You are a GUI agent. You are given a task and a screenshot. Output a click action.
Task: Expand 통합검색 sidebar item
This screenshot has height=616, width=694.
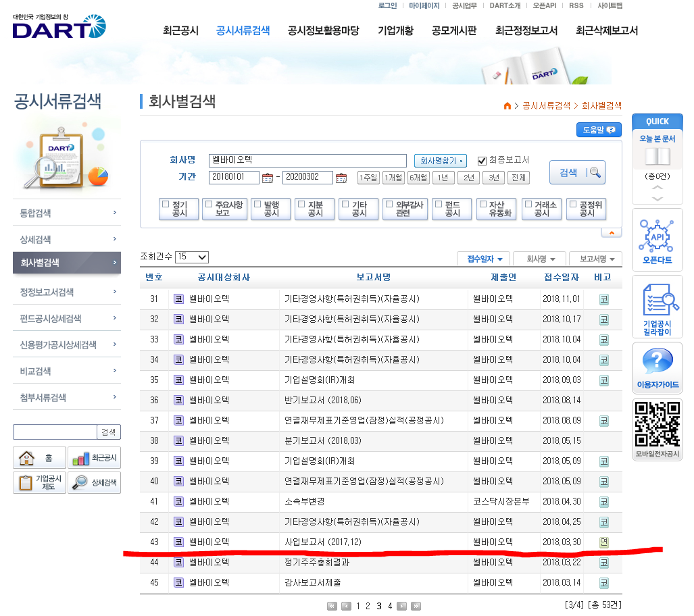coord(67,213)
